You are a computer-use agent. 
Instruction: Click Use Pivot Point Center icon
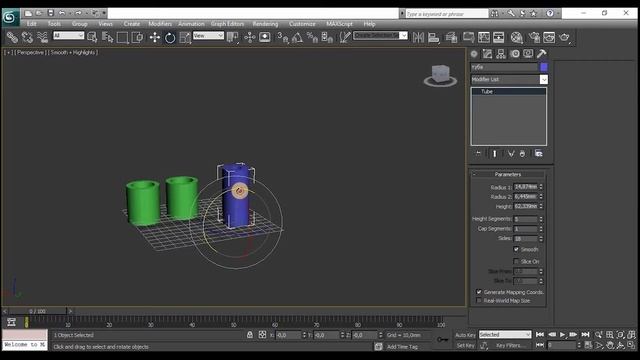pos(233,38)
